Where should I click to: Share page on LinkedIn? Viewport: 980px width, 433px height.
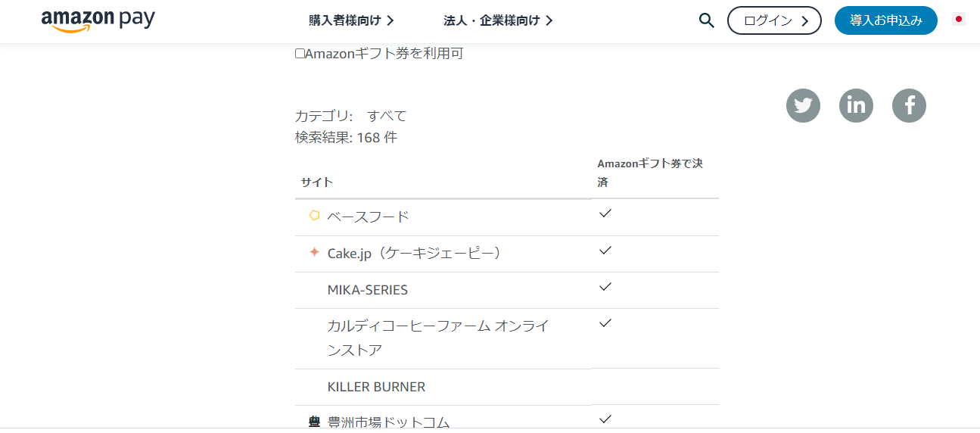(x=856, y=106)
